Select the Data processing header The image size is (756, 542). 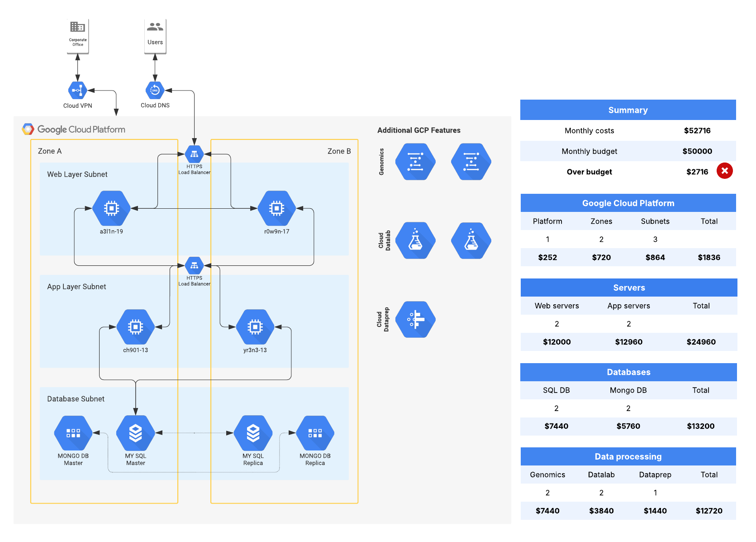628,456
